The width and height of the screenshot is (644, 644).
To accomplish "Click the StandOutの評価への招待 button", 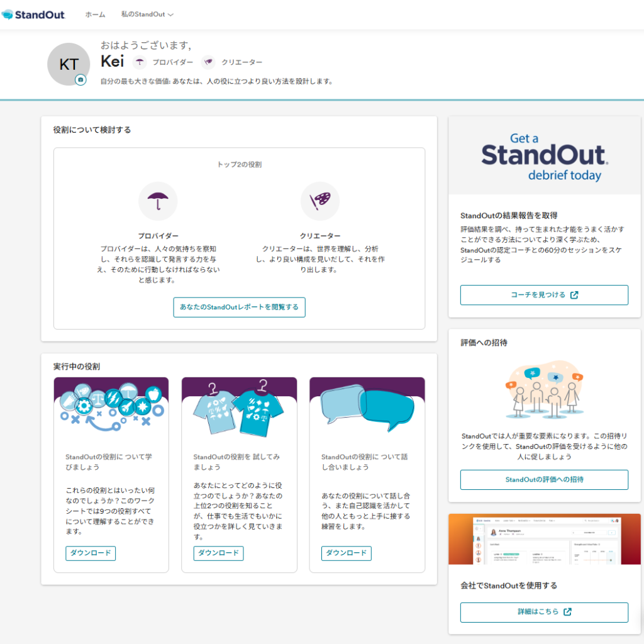I will (x=544, y=480).
